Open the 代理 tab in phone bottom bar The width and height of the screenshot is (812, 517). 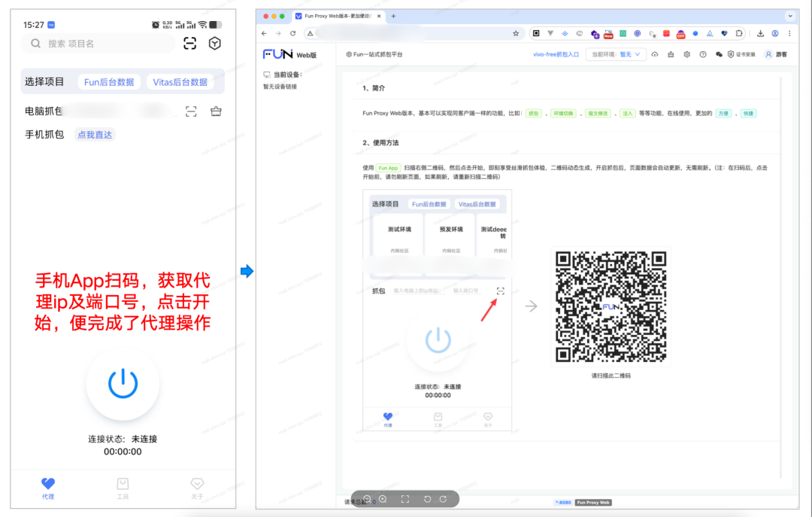point(48,488)
